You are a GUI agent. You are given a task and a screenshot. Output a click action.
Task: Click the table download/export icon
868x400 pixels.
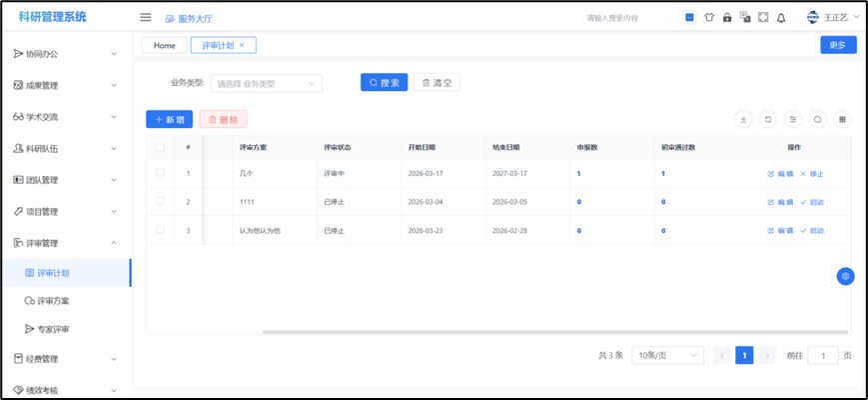pyautogui.click(x=743, y=119)
